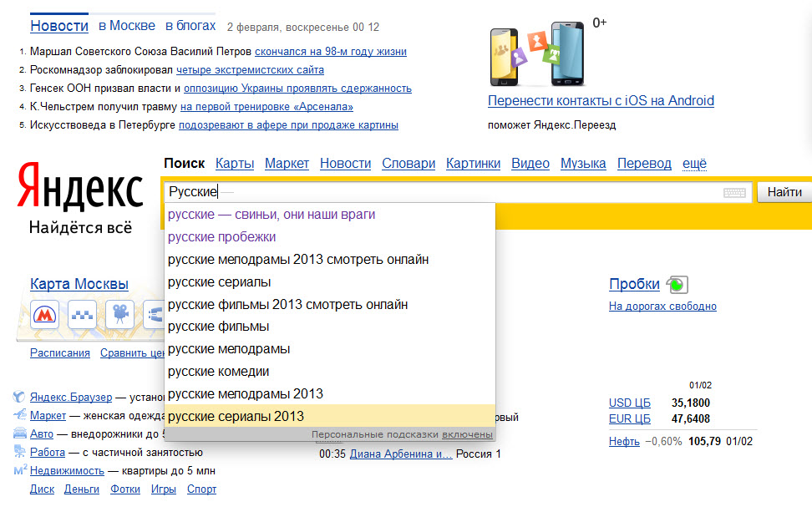This screenshot has width=812, height=517.
Task: Open the Работа link
Action: (48, 453)
